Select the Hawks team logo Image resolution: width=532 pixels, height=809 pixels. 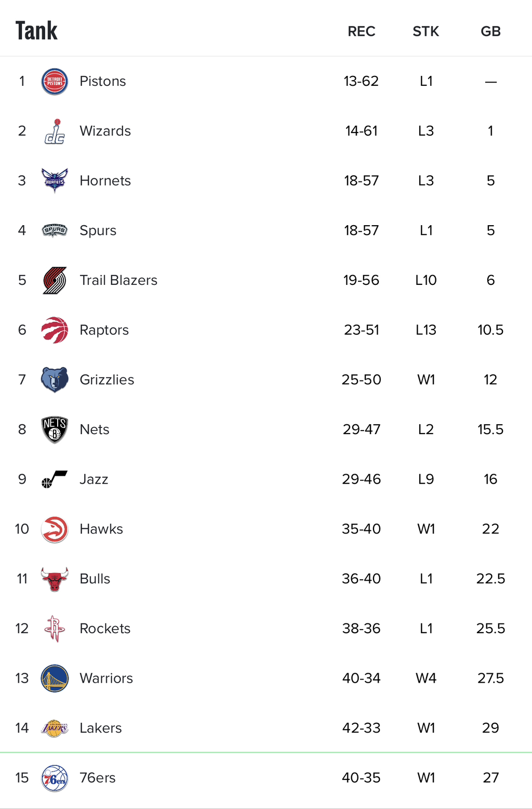[x=55, y=529]
